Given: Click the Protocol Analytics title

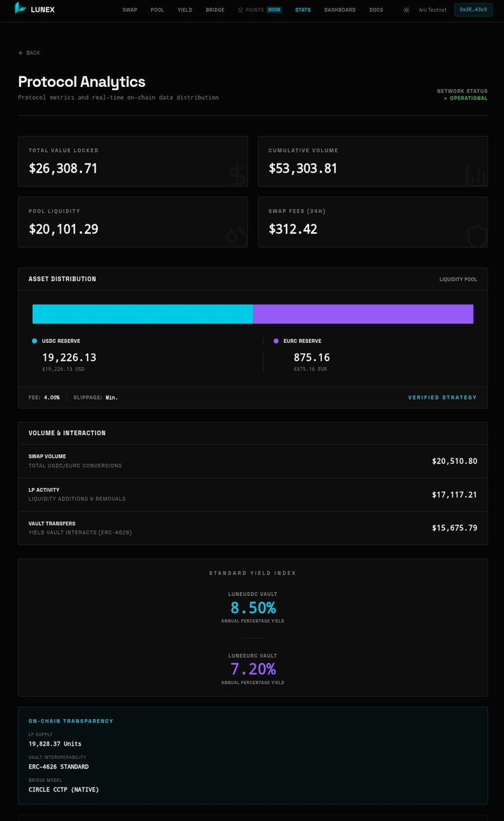Looking at the screenshot, I should 81,81.
